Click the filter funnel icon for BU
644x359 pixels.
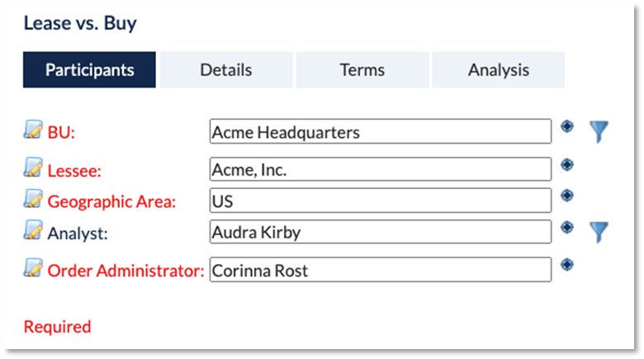point(599,132)
